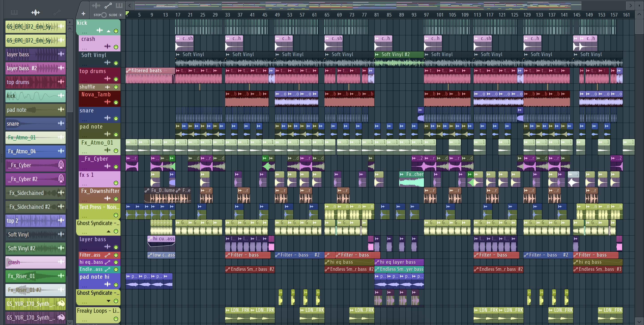Click the left arrow of the overview scrollbar
This screenshot has height=325, width=644.
129,5
